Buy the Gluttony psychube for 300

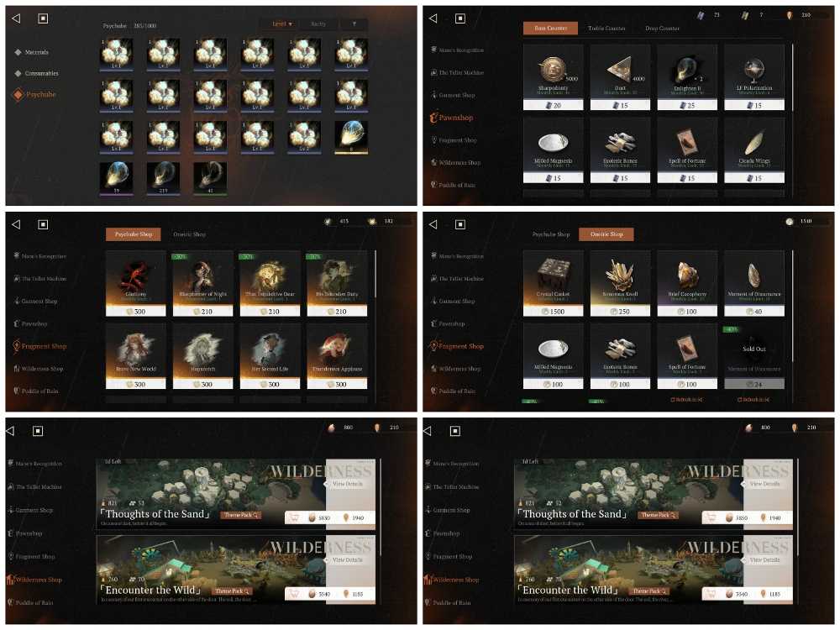coord(135,283)
